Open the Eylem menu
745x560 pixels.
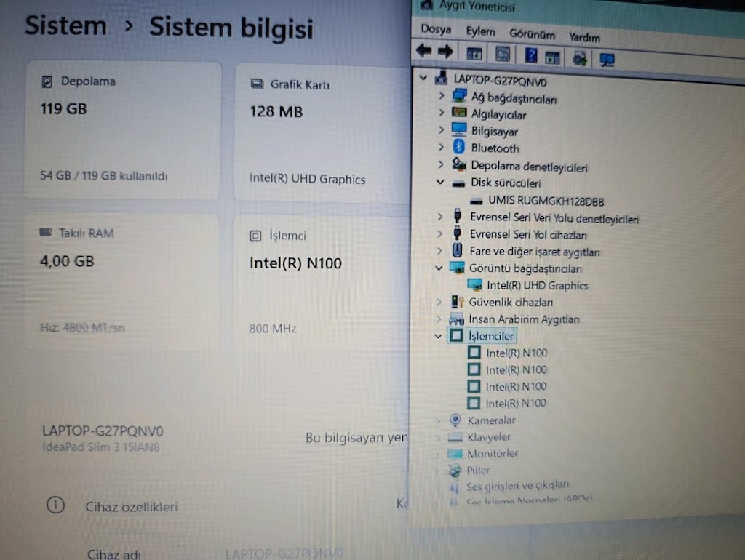pyautogui.click(x=480, y=32)
